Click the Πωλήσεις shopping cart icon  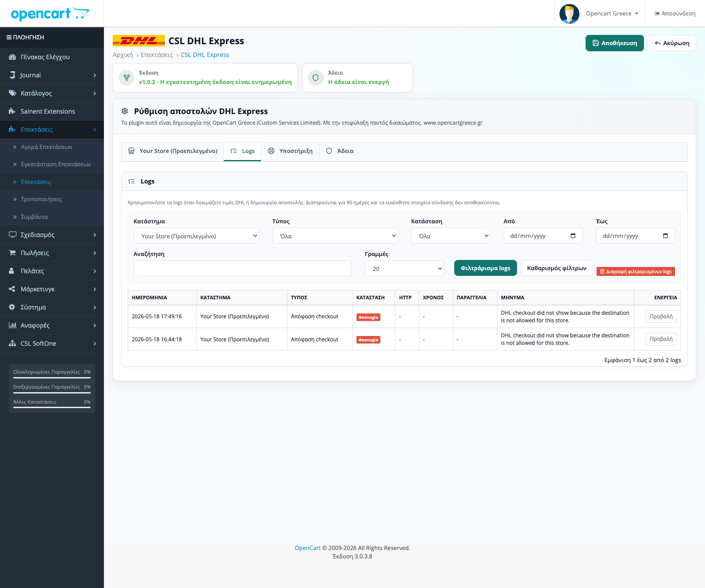tap(12, 253)
